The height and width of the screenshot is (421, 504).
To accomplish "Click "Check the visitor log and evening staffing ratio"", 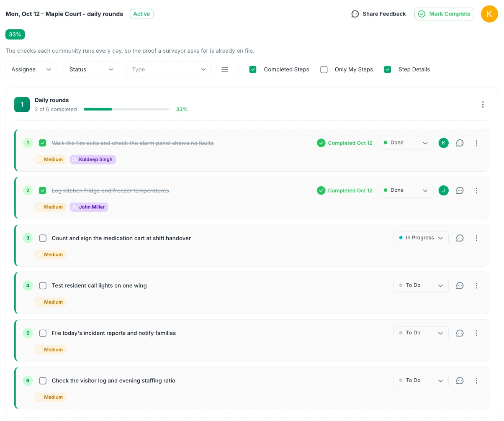I will click(113, 381).
